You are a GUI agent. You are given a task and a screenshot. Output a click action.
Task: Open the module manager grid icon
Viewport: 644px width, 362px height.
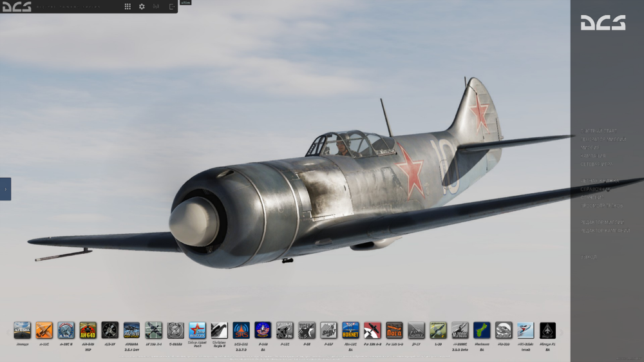click(x=128, y=6)
